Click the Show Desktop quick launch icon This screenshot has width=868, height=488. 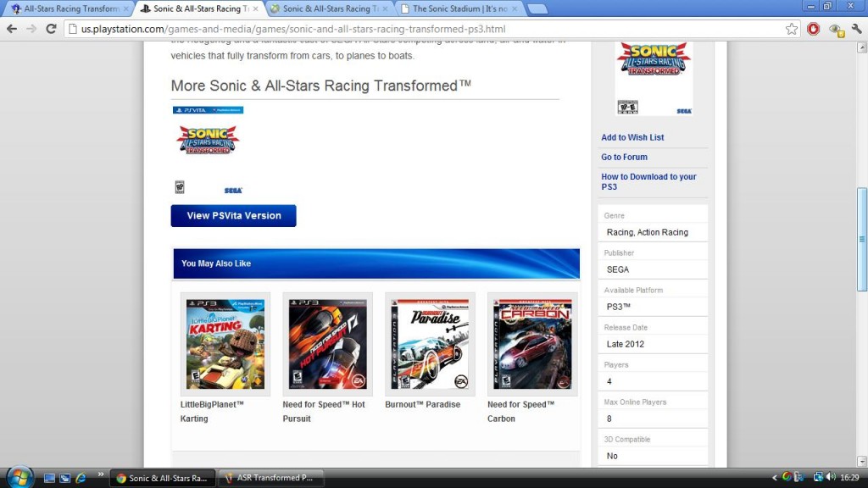pyautogui.click(x=49, y=478)
